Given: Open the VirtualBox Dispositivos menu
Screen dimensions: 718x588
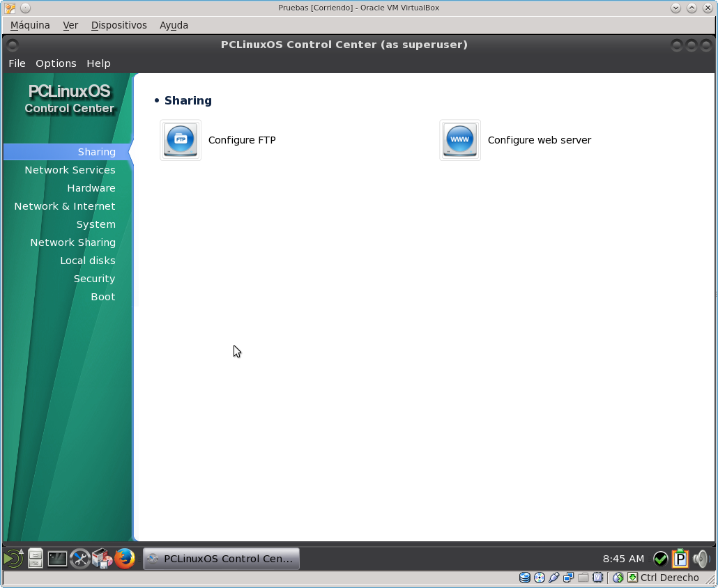Looking at the screenshot, I should [x=119, y=25].
